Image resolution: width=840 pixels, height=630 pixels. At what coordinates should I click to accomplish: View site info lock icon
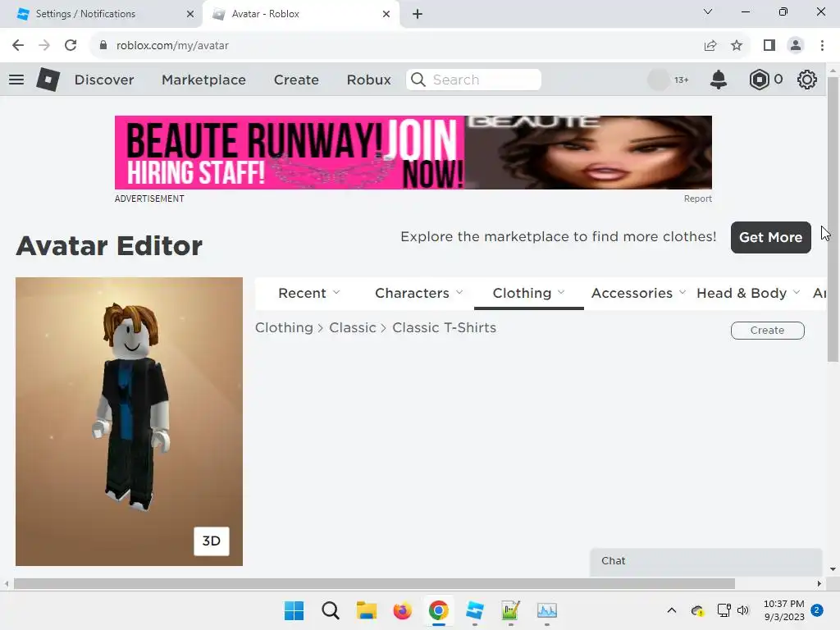click(103, 46)
